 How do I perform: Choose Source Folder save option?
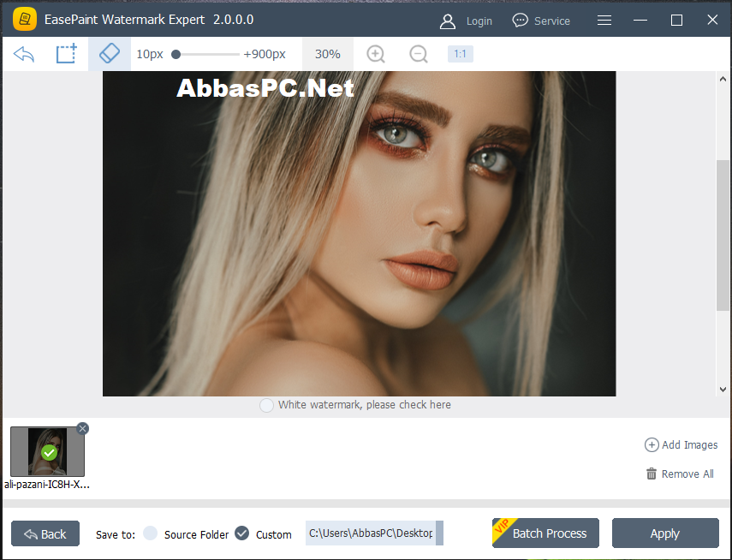coord(150,533)
